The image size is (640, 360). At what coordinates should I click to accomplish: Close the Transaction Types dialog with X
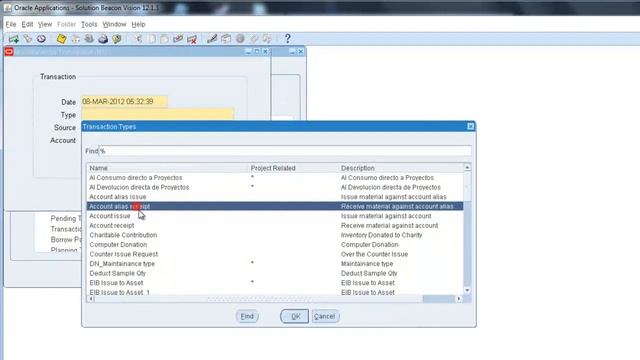(x=471, y=127)
